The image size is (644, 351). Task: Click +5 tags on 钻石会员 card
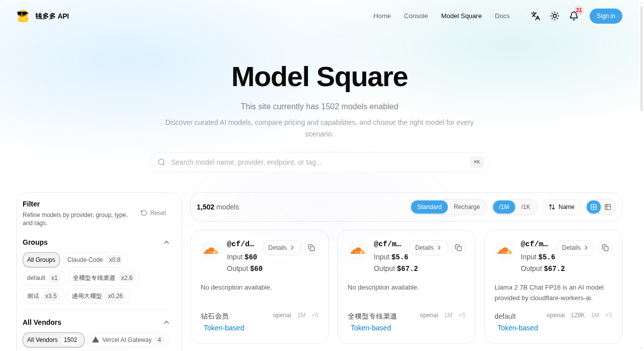[x=315, y=315]
